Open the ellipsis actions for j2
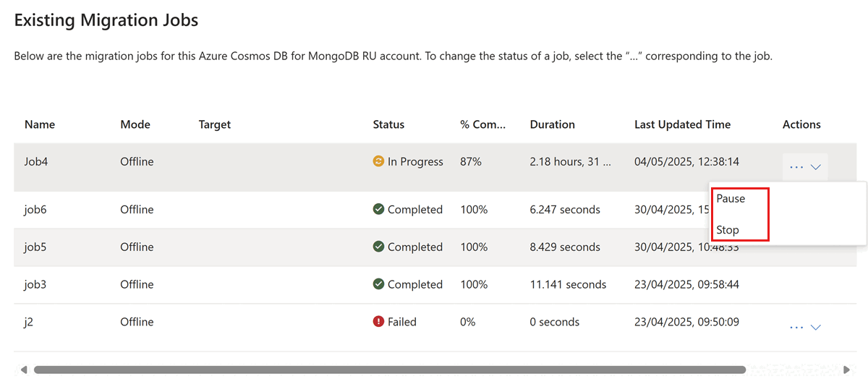This screenshot has width=868, height=392. point(796,327)
